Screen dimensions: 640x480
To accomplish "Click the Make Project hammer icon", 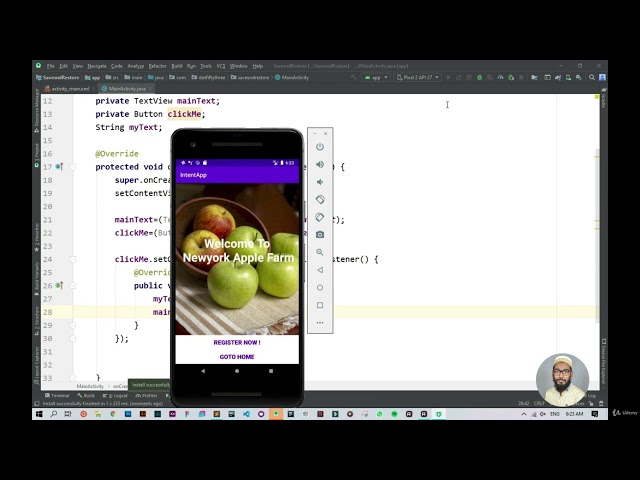I will tap(354, 77).
